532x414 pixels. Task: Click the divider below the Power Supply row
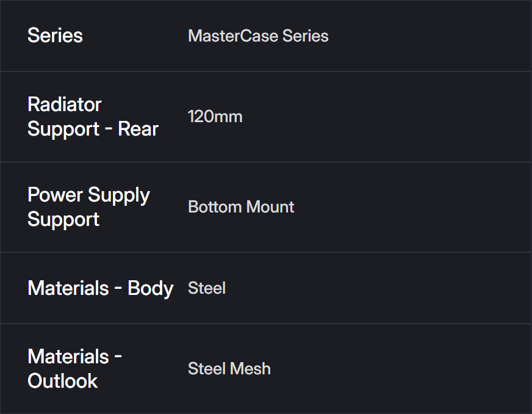point(266,252)
